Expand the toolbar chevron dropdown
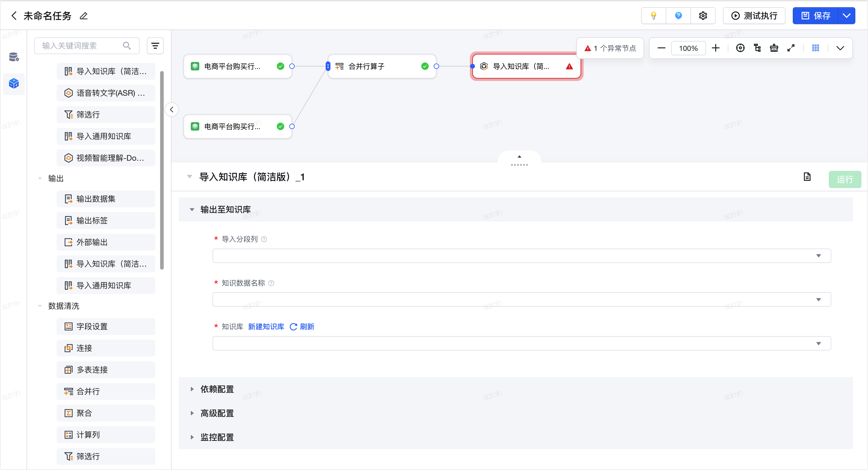Viewport: 868px width, 470px height. click(x=840, y=48)
